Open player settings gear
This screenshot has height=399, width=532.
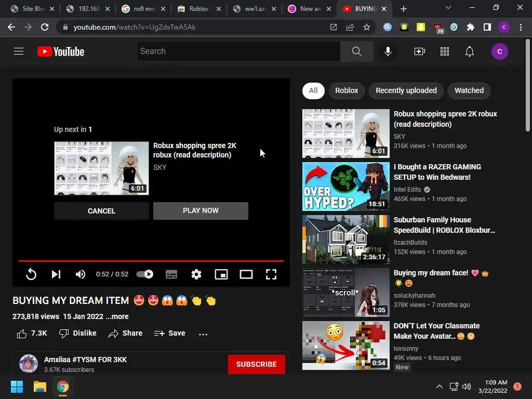point(196,274)
